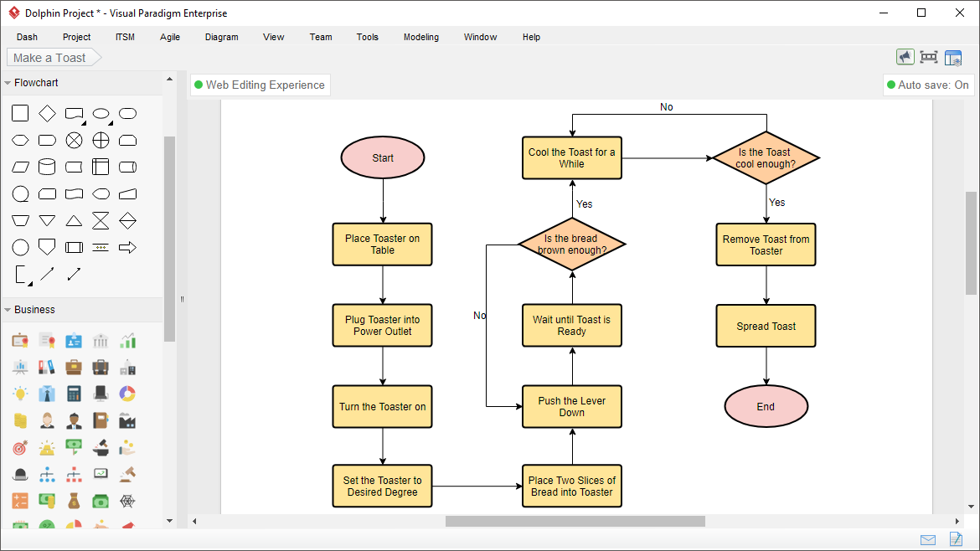
Task: Click the Make a Toast breadcrumb
Action: point(49,57)
